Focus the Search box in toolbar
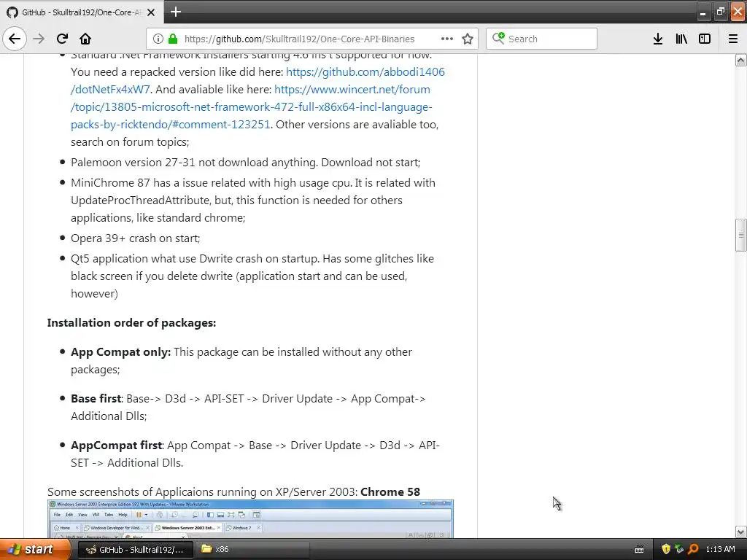This screenshot has width=747, height=560. click(541, 39)
